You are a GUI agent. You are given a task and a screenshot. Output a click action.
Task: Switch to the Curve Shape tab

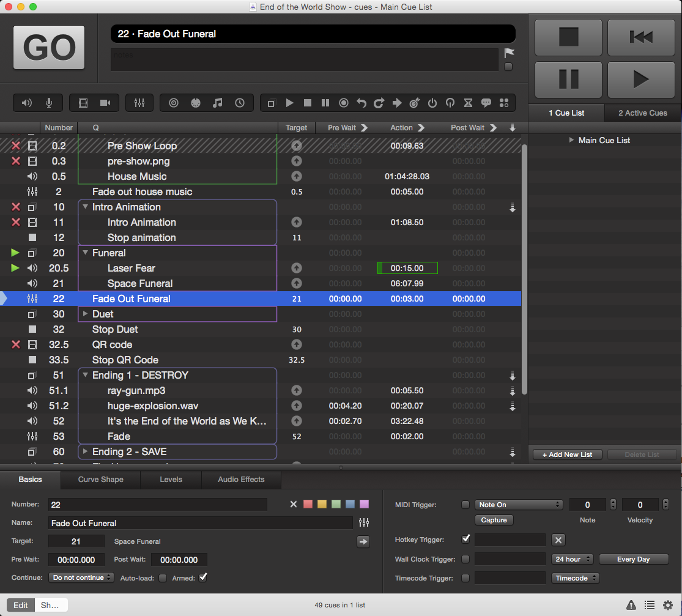(x=100, y=480)
